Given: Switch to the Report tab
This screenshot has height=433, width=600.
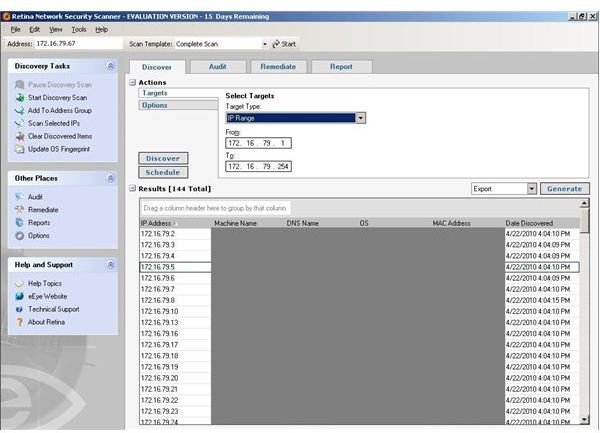Looking at the screenshot, I should tap(341, 67).
